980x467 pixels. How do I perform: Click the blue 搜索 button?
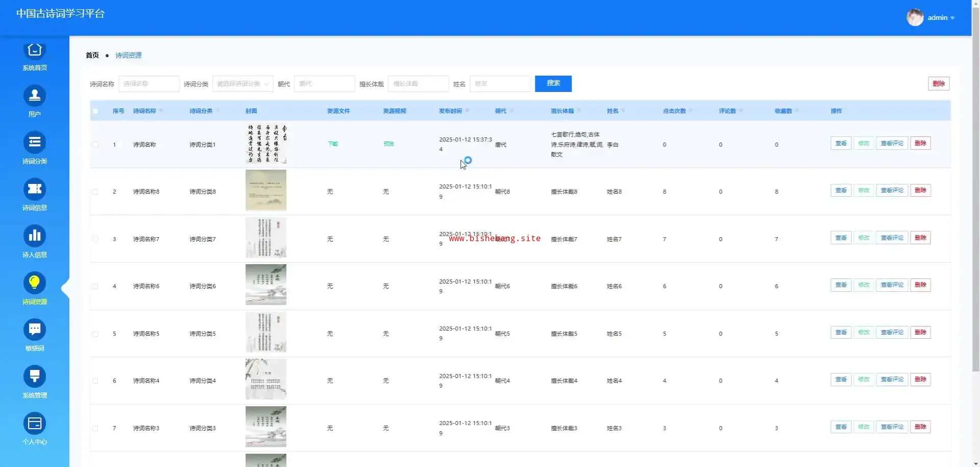click(553, 83)
